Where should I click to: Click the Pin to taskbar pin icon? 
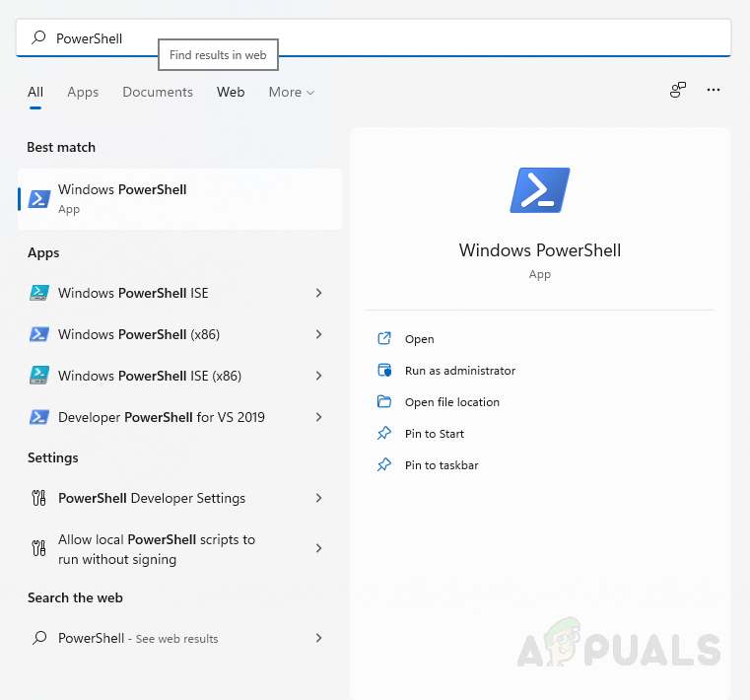coord(384,465)
